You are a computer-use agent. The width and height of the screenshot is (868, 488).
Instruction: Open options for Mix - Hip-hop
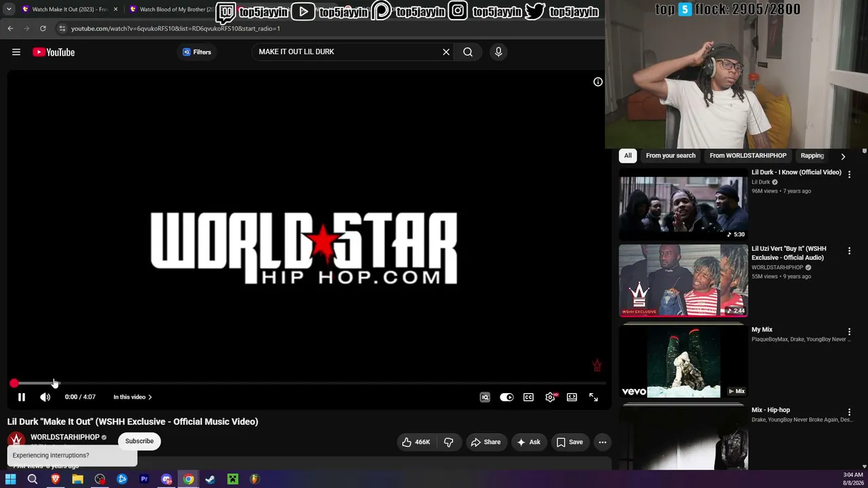click(849, 412)
